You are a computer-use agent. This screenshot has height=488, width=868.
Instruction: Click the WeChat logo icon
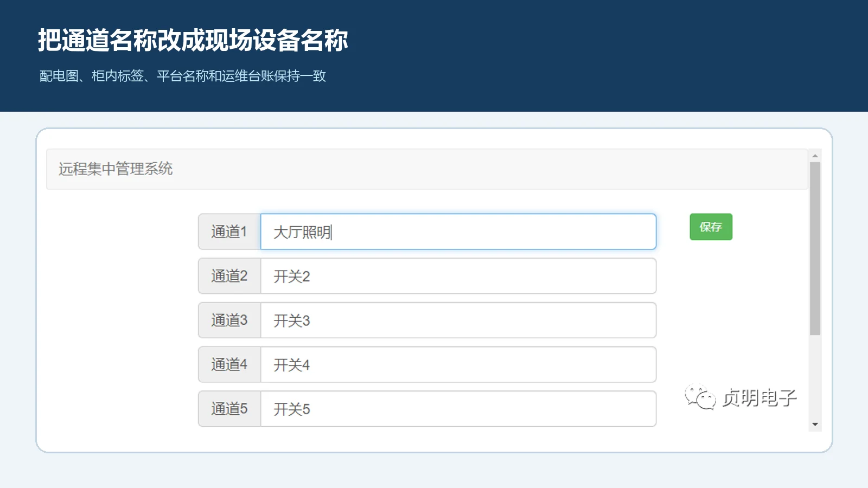700,397
